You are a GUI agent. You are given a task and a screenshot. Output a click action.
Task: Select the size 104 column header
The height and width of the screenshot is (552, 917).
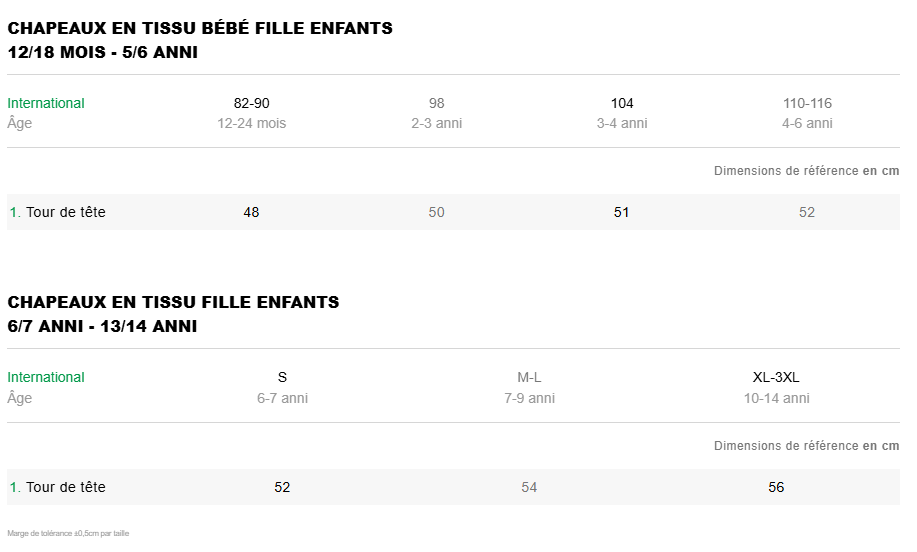click(x=622, y=103)
